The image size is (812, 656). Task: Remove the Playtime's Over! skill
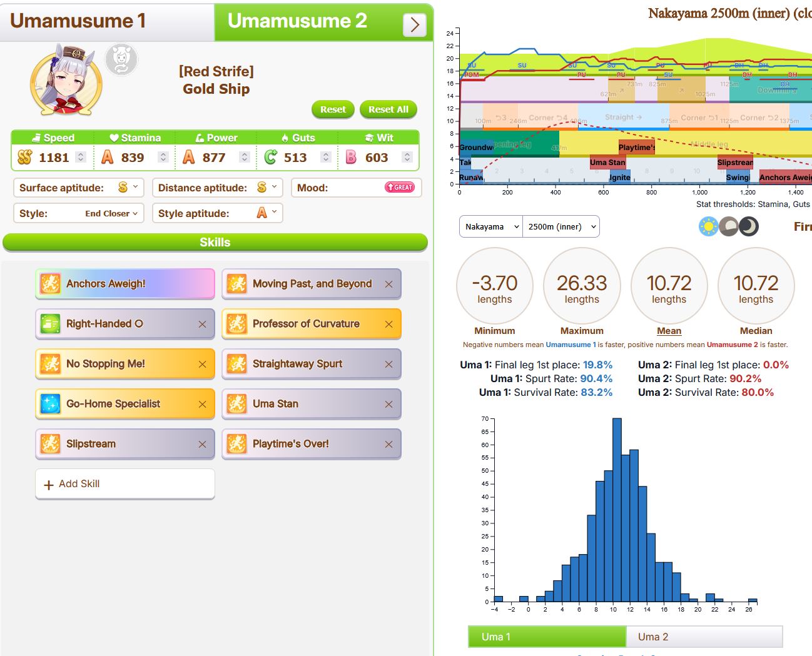pos(389,444)
